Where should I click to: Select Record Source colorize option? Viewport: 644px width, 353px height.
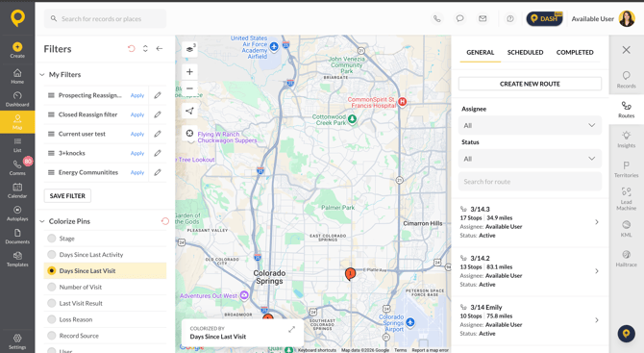pos(51,336)
